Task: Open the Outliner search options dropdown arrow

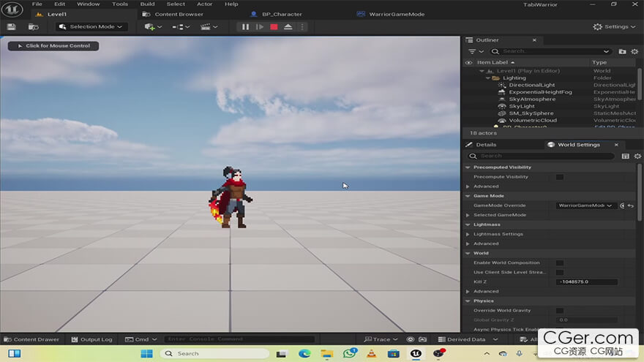Action: (606, 51)
